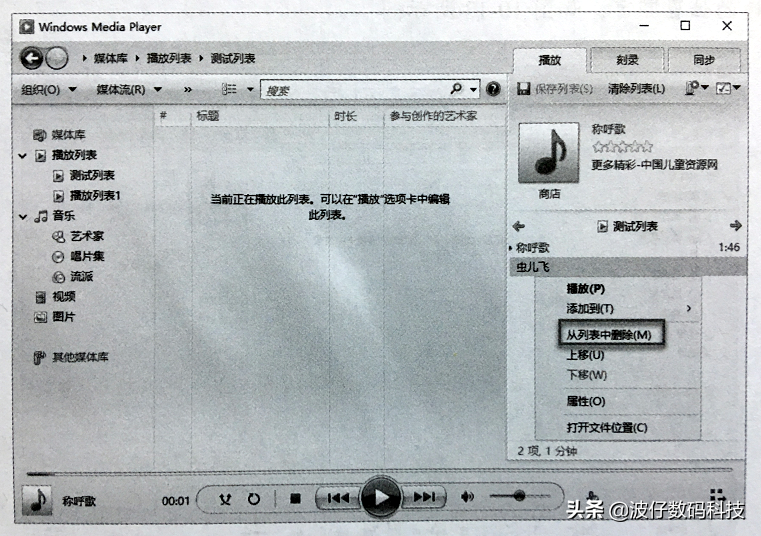Click the now playing thumbnail at bottom left
Screen dimensions: 761x536
37,501
